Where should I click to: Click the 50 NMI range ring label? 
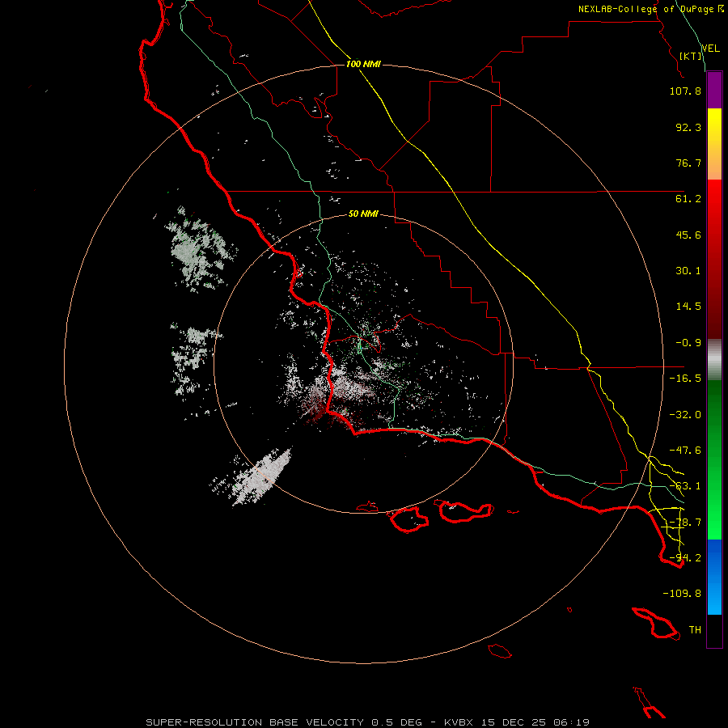click(x=363, y=214)
